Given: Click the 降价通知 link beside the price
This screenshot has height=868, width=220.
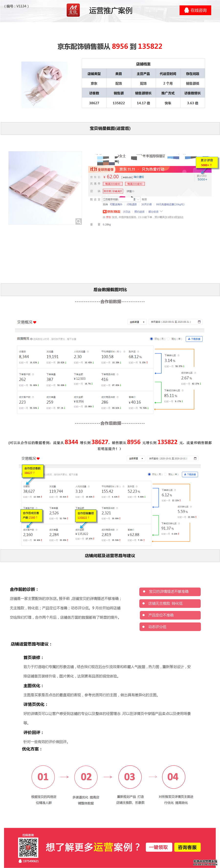Looking at the screenshot, I should point(139,177).
